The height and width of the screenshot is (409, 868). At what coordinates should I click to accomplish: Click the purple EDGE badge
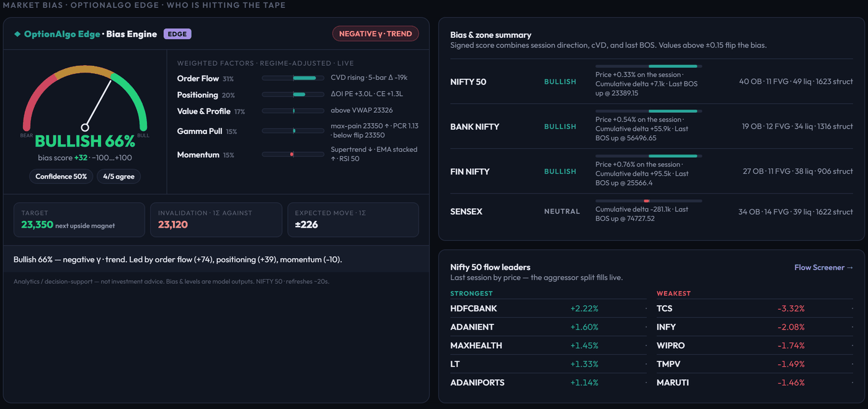pyautogui.click(x=177, y=34)
